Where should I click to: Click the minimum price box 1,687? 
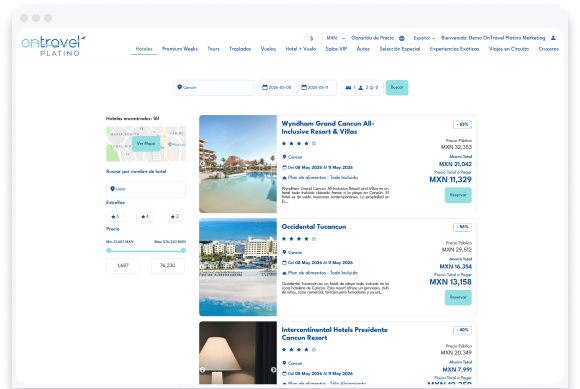[123, 265]
